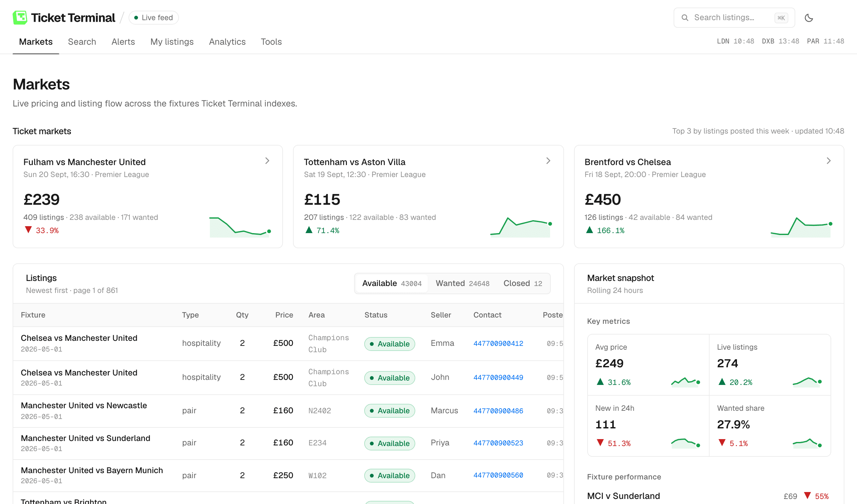Switch to Analytics tab
The image size is (857, 504).
pos(227,42)
